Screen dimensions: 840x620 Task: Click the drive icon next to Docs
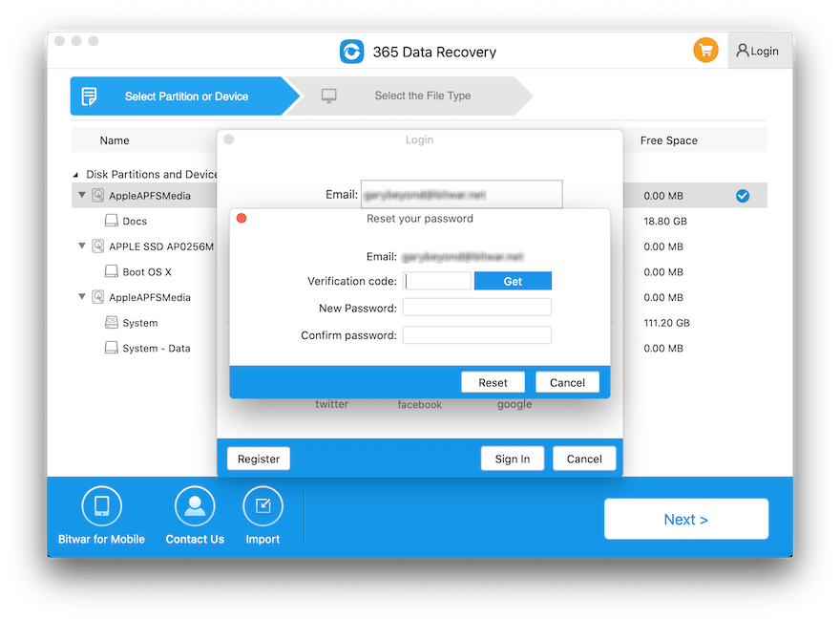pyautogui.click(x=111, y=221)
